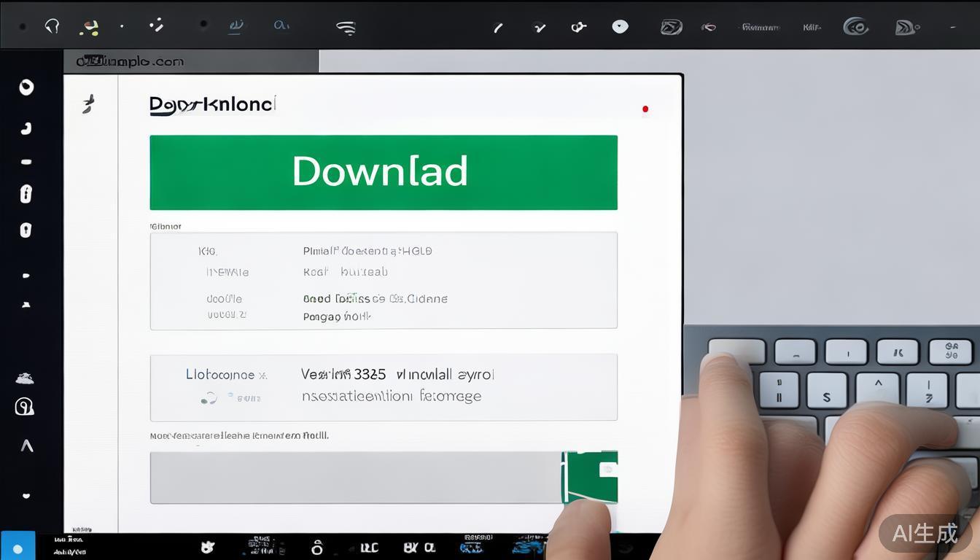Toggle the red dot indicator near page header
The height and width of the screenshot is (560, 980).
pyautogui.click(x=645, y=109)
